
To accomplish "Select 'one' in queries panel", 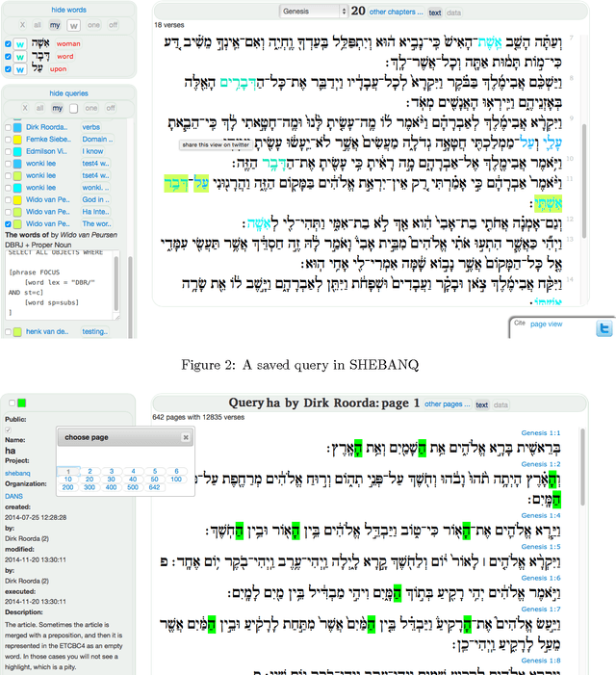I will coord(91,108).
